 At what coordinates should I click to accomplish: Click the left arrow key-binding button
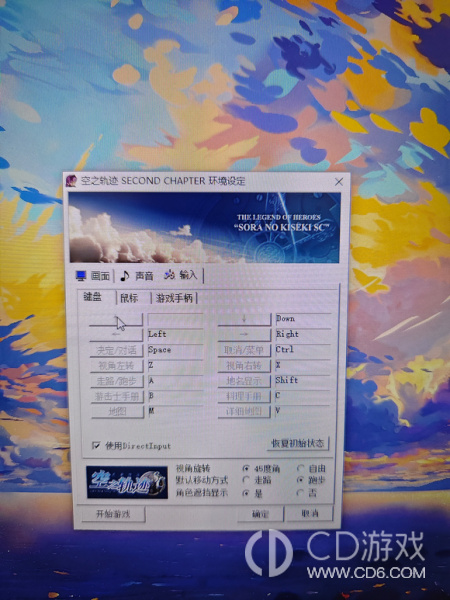pos(116,334)
